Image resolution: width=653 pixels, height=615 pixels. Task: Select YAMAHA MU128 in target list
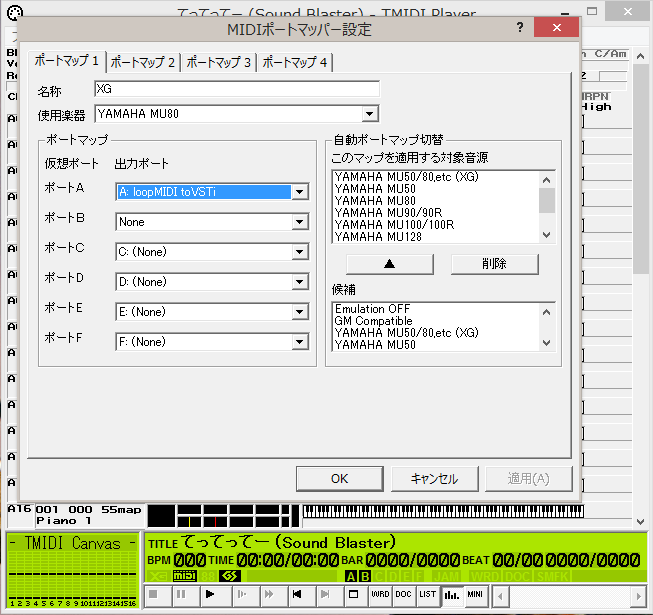tap(435, 237)
